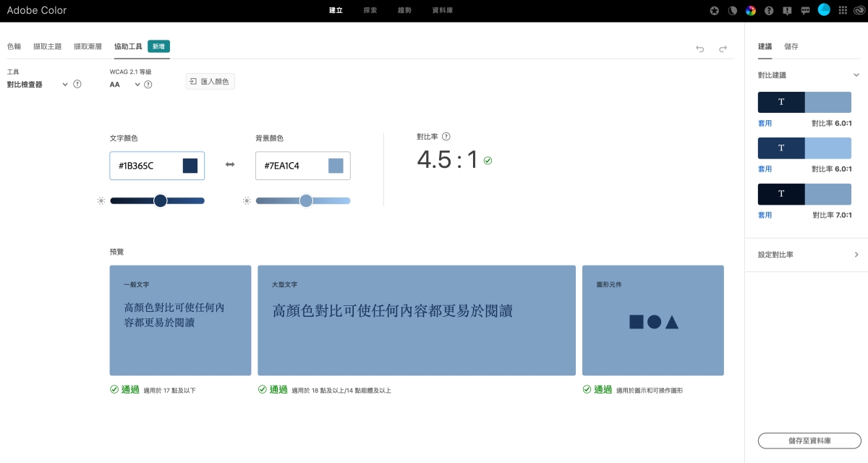Open the Adobe apps grid icon
The height and width of the screenshot is (463, 868).
click(843, 11)
